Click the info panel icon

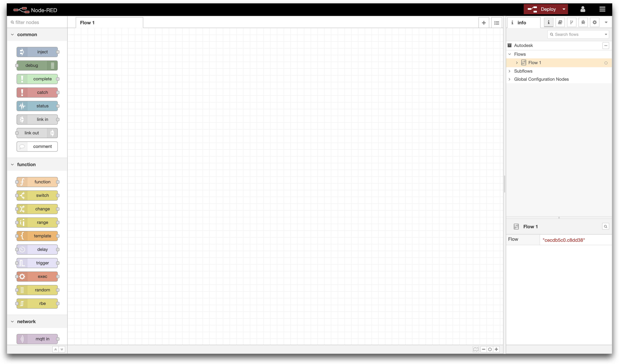tap(548, 22)
